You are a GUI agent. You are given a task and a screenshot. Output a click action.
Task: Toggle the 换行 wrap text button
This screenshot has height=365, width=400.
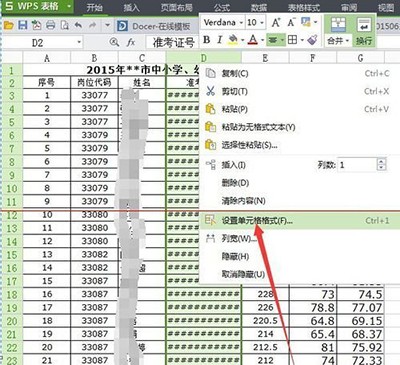pyautogui.click(x=364, y=31)
